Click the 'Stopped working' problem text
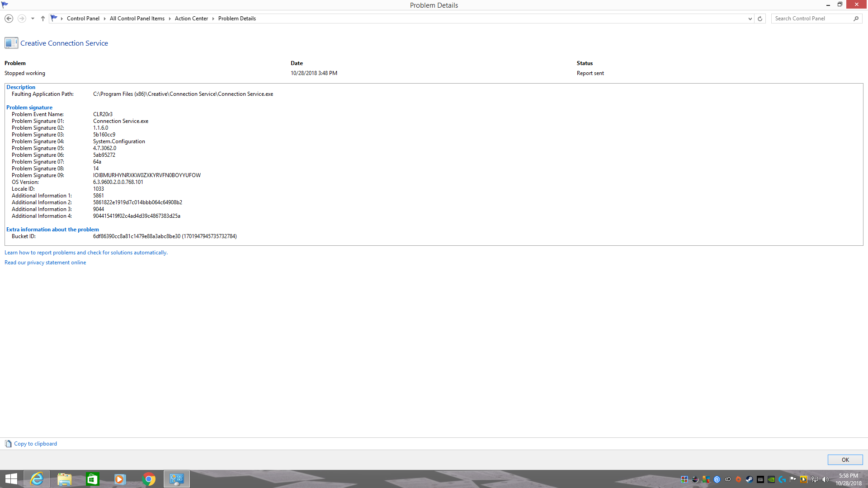 click(25, 73)
